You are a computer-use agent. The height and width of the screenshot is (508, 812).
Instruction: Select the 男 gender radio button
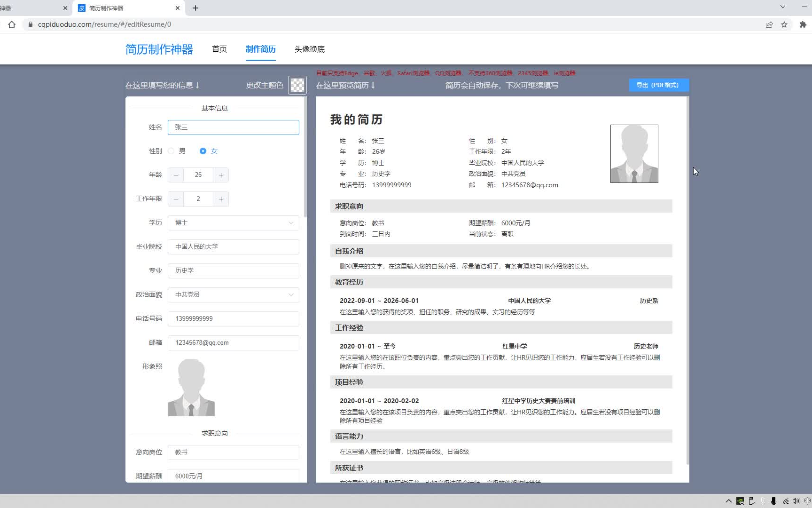pyautogui.click(x=171, y=151)
